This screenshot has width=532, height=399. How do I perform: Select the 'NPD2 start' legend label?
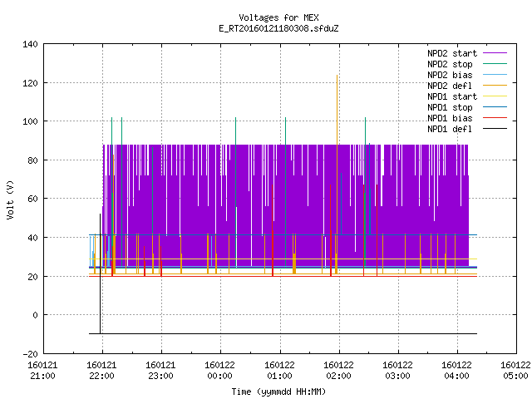(x=452, y=53)
